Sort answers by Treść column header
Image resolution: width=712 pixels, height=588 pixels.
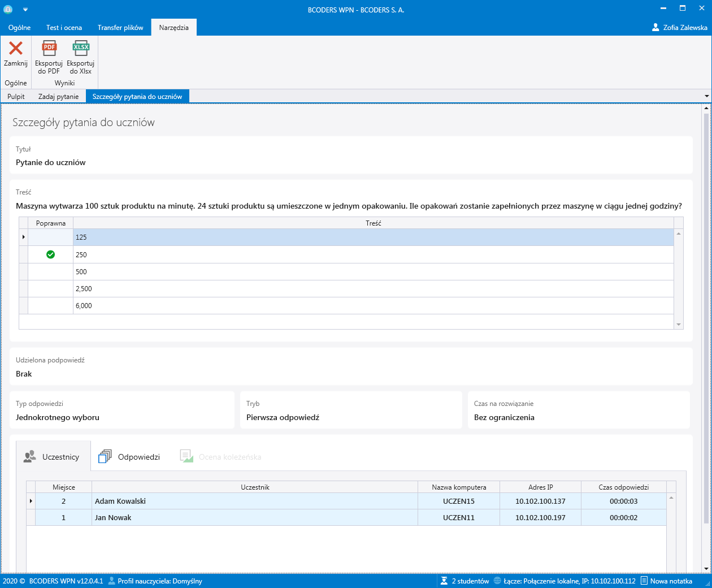pyautogui.click(x=374, y=223)
